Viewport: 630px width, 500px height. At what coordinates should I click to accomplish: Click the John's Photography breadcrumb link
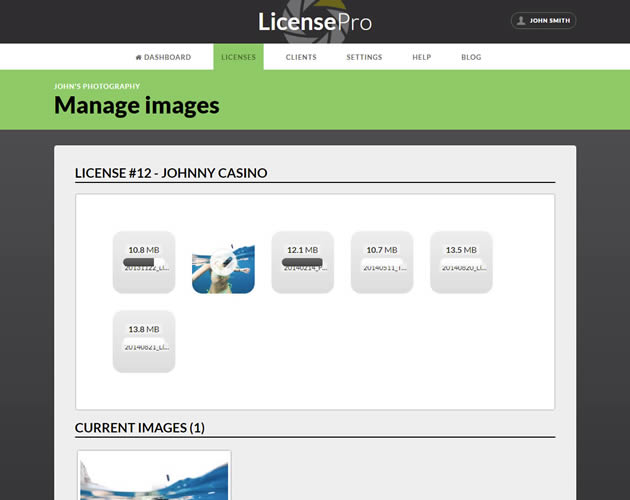[x=97, y=86]
